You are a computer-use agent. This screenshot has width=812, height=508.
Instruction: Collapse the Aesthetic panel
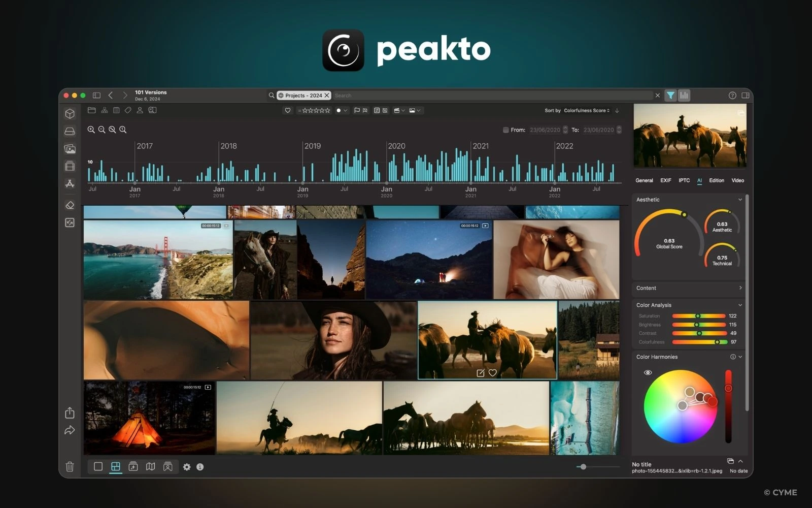coord(740,200)
